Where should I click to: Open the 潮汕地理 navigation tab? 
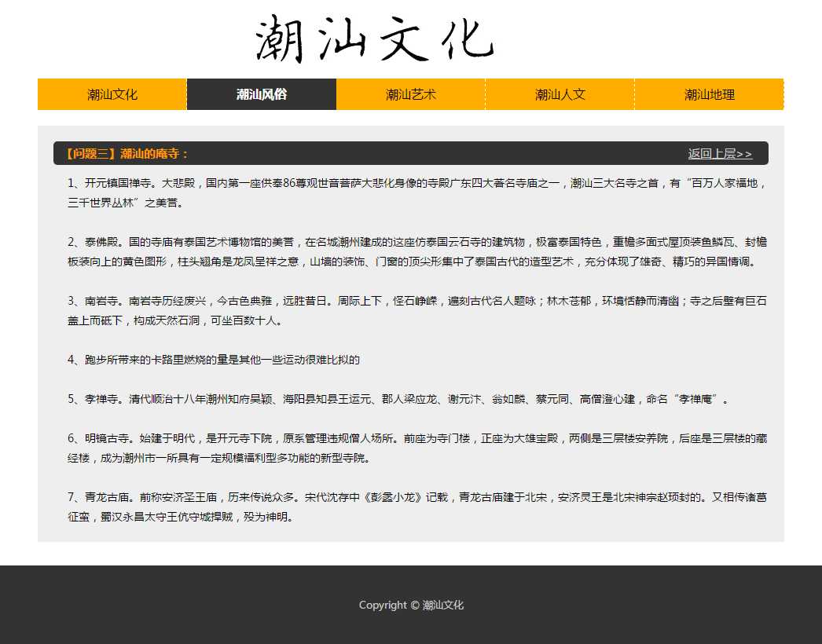click(709, 95)
